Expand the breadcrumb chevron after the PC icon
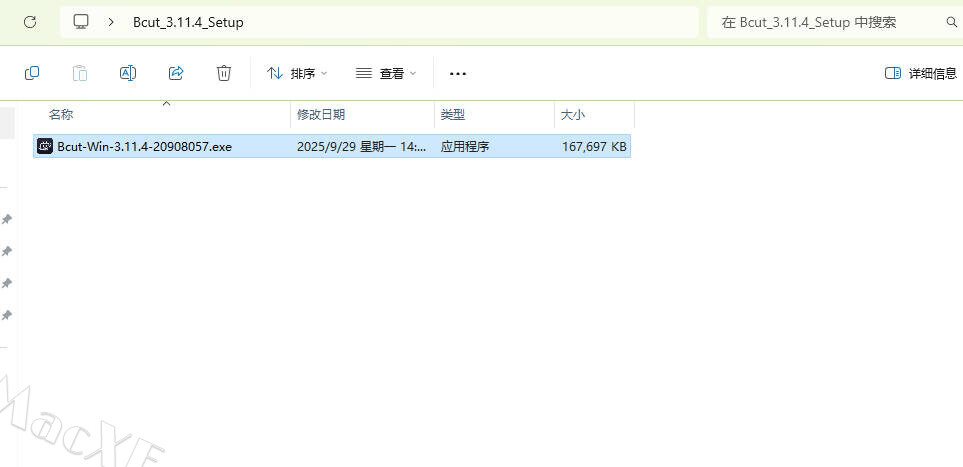Screen dimensions: 963x467 tap(111, 22)
